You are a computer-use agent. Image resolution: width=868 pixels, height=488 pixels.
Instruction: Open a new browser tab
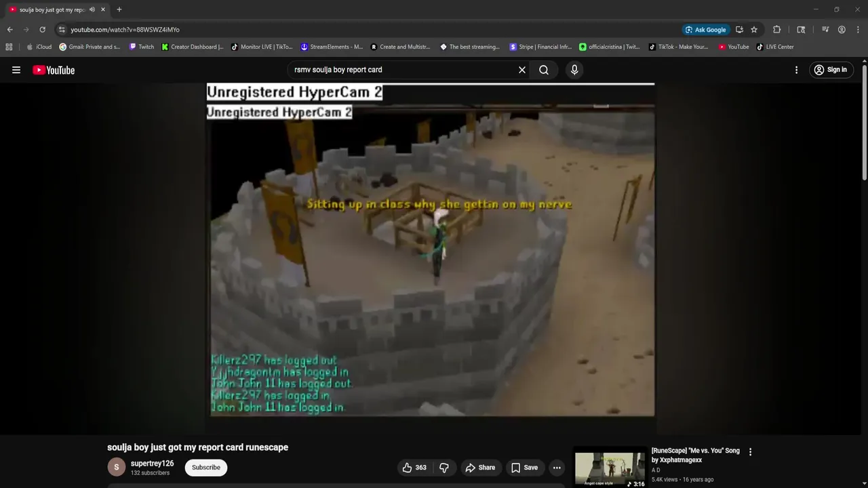119,9
